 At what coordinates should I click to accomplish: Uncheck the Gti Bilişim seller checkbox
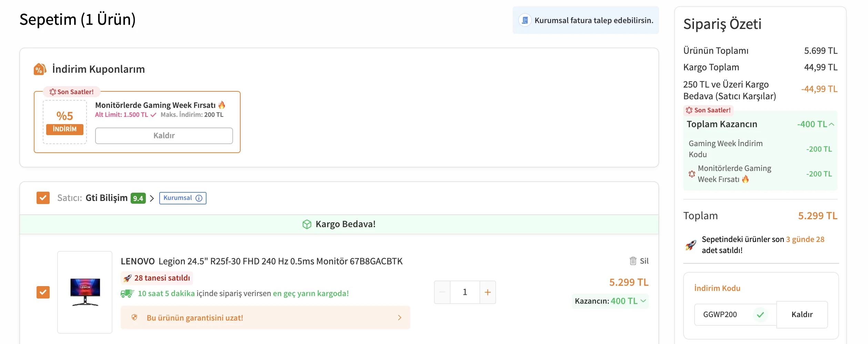tap(43, 198)
